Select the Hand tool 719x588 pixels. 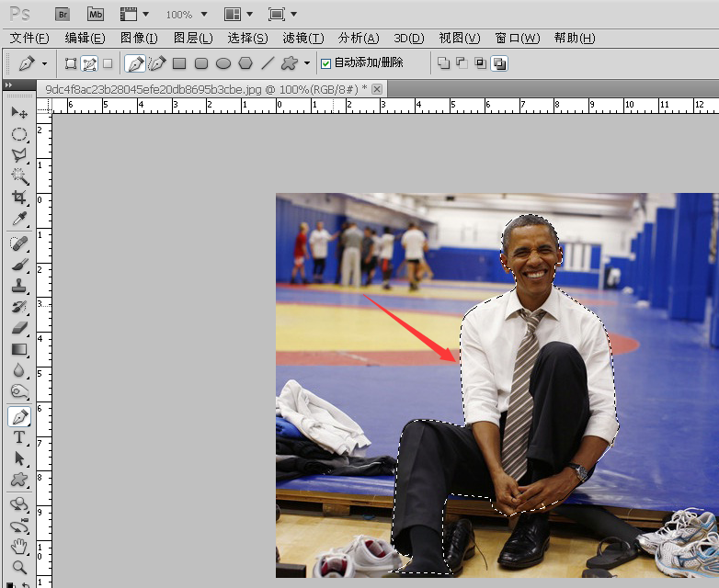pyautogui.click(x=18, y=547)
